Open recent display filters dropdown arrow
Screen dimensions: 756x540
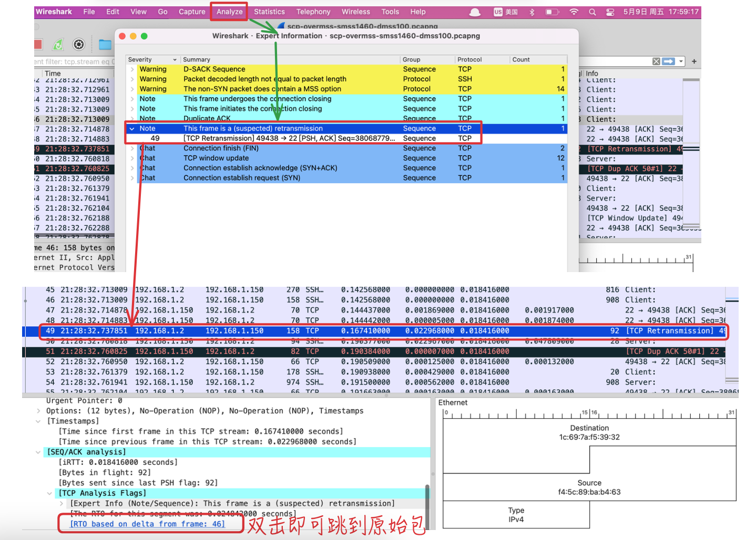click(x=681, y=61)
